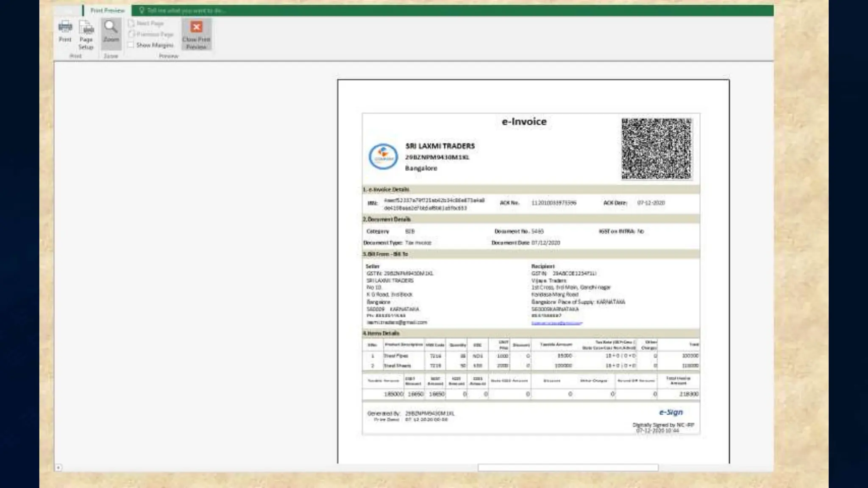The height and width of the screenshot is (488, 868).
Task: Click the e-Invoice title heading
Action: 524,122
